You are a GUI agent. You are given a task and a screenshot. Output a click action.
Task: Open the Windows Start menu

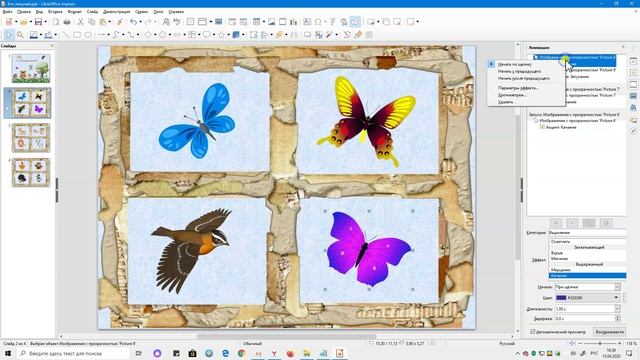7,353
